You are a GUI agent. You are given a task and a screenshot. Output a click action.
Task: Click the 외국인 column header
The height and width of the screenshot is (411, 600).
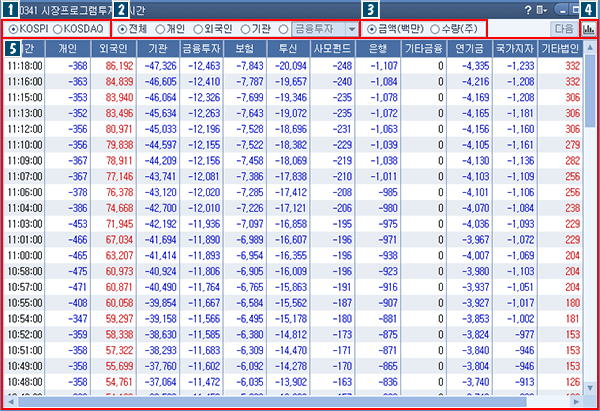[x=113, y=48]
